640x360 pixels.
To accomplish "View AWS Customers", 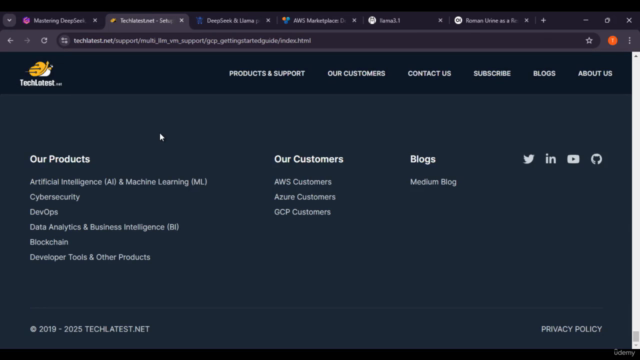I will (x=303, y=182).
